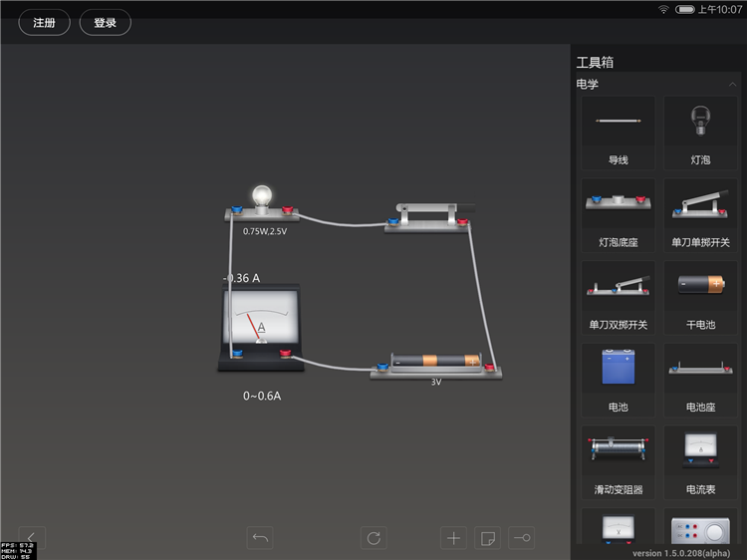Toggle the knife switch in circuit
Image resolution: width=747 pixels, height=560 pixels.
tap(436, 208)
